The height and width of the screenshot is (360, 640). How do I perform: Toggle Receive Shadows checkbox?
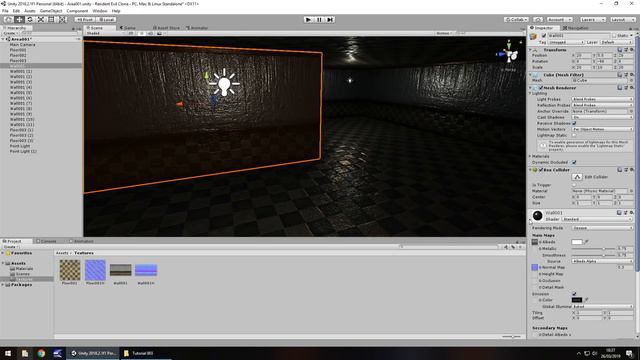click(574, 123)
